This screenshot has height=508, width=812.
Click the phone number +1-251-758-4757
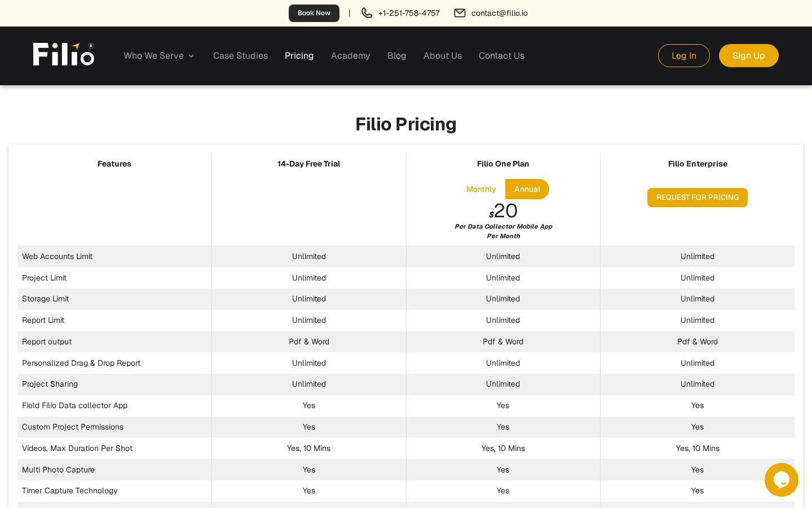pos(409,13)
